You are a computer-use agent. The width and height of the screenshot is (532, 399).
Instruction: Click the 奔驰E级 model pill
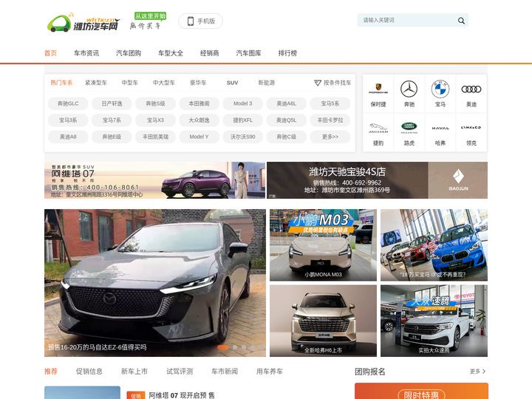[x=112, y=137]
